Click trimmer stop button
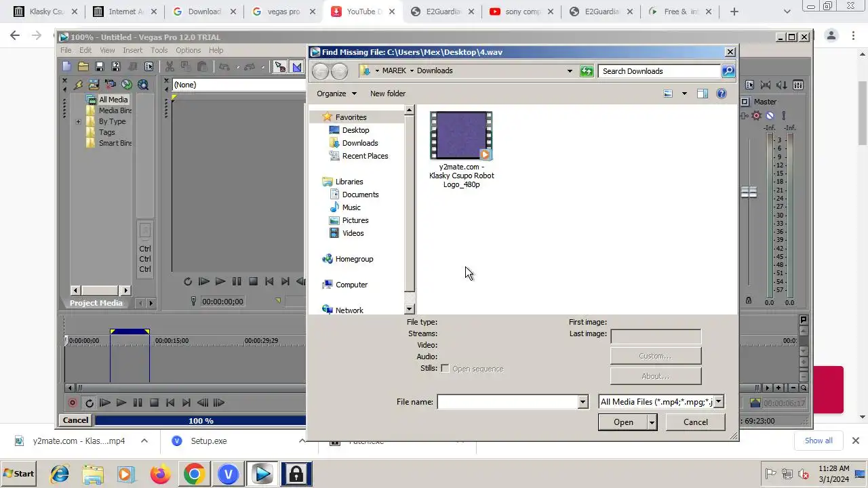Viewport: 868px width, 488px height. (253, 281)
